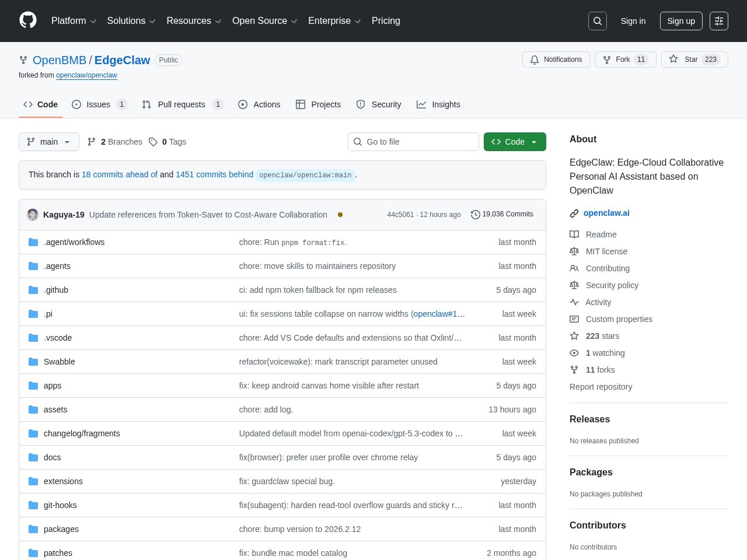Open search with the magnifier icon
The height and width of the screenshot is (560, 747).
tap(598, 21)
